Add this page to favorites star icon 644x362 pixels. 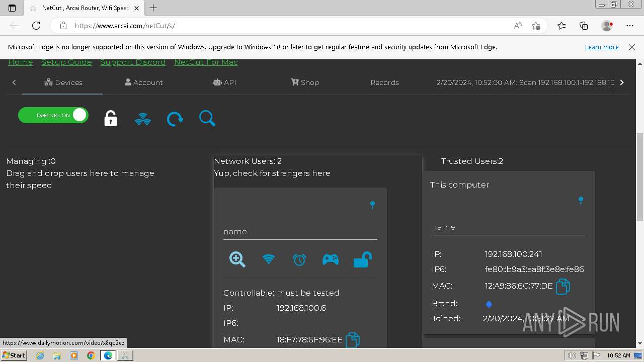pyautogui.click(x=536, y=26)
